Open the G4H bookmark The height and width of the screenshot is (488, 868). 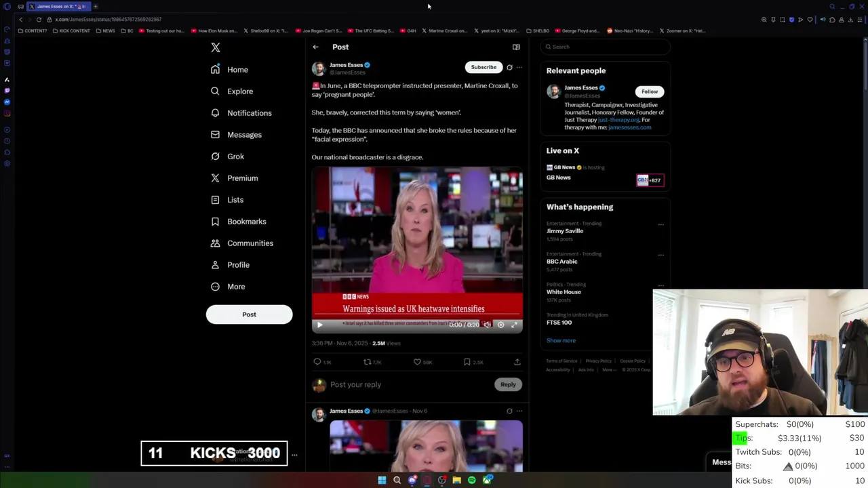(408, 30)
